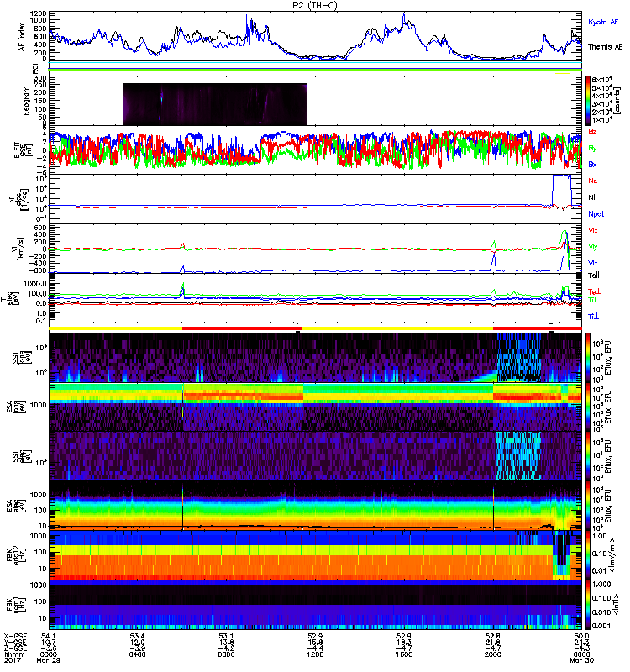Click the keogram color scale bar
Screen dimensions: 630x672
588,101
